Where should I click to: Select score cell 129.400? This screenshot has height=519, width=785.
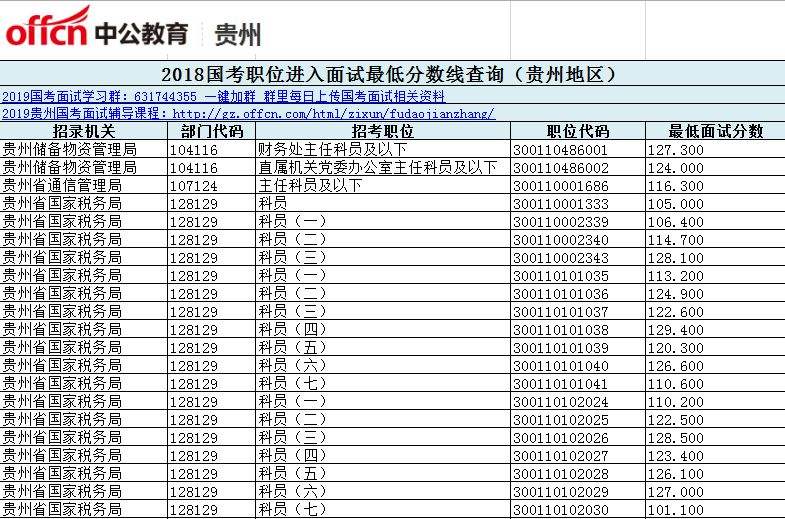(x=715, y=329)
